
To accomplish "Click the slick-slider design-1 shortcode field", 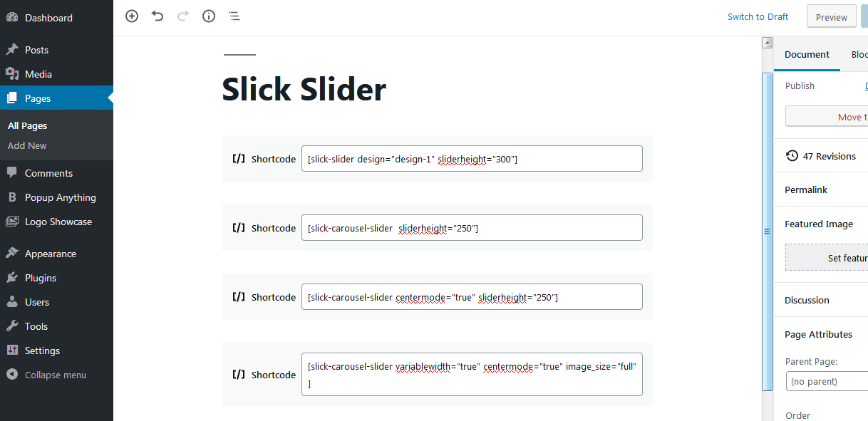I will (471, 159).
